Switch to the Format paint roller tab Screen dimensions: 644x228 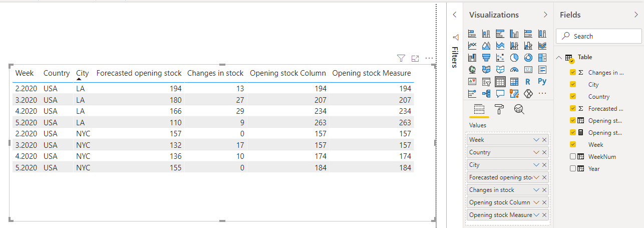click(x=499, y=109)
